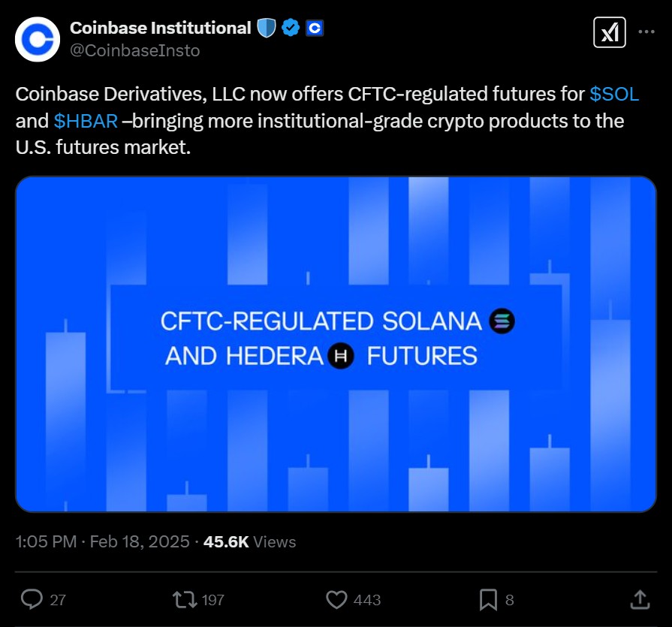Viewport: 672px width, 627px height.
Task: Open the @CoinbaseInsto handle
Action: tap(134, 50)
